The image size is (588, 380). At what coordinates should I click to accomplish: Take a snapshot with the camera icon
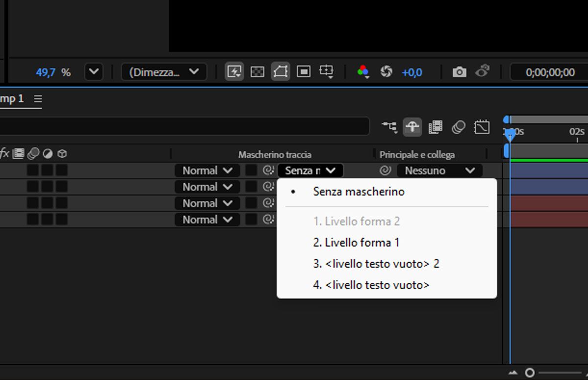tap(459, 73)
